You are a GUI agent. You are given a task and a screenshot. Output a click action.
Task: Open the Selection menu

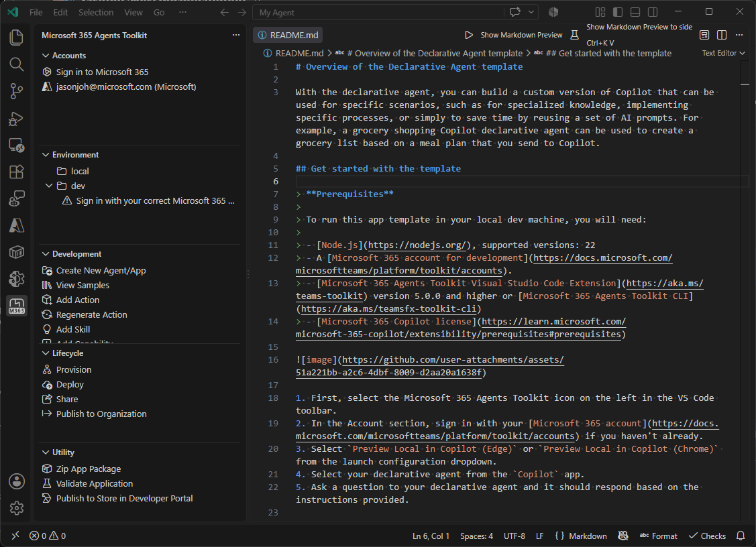96,13
